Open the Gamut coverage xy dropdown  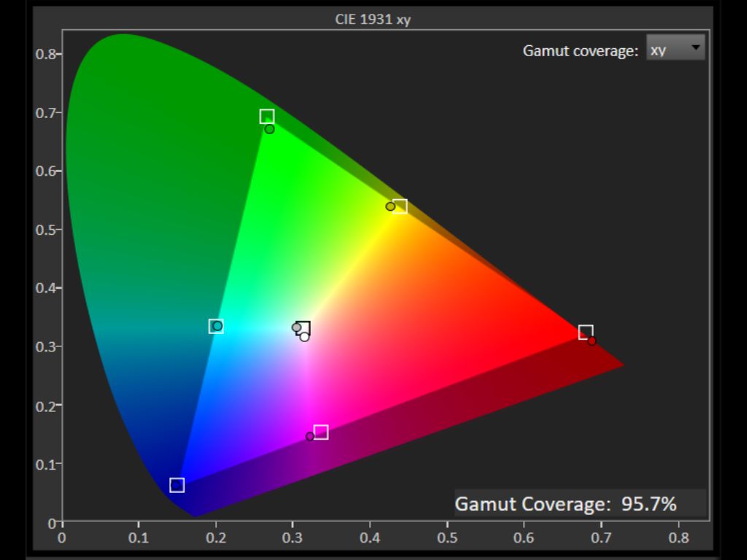[x=676, y=49]
